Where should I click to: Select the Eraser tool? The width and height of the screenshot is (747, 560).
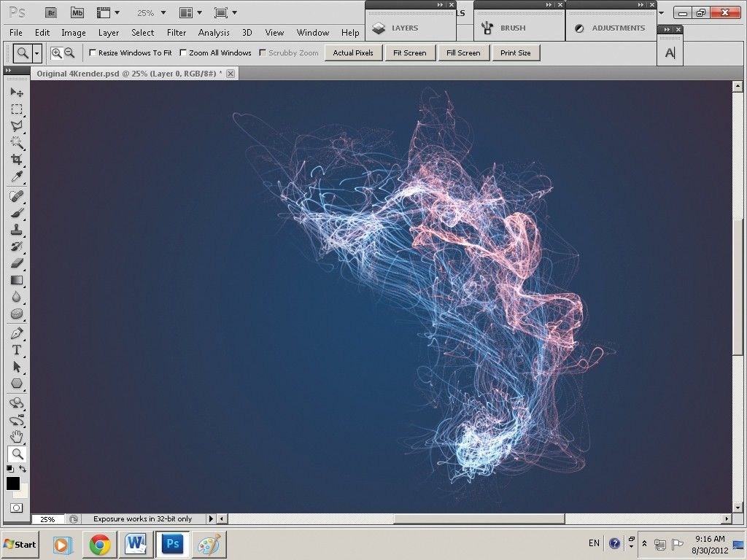[x=17, y=262]
